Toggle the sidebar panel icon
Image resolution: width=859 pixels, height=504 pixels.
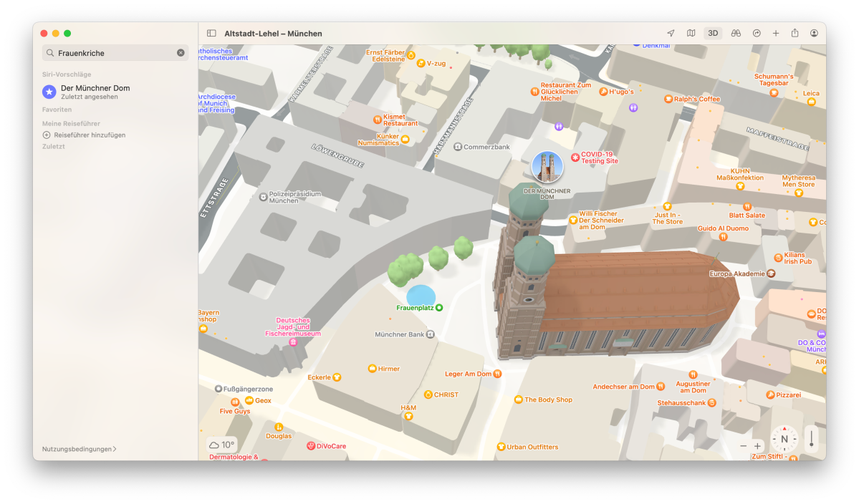point(211,34)
